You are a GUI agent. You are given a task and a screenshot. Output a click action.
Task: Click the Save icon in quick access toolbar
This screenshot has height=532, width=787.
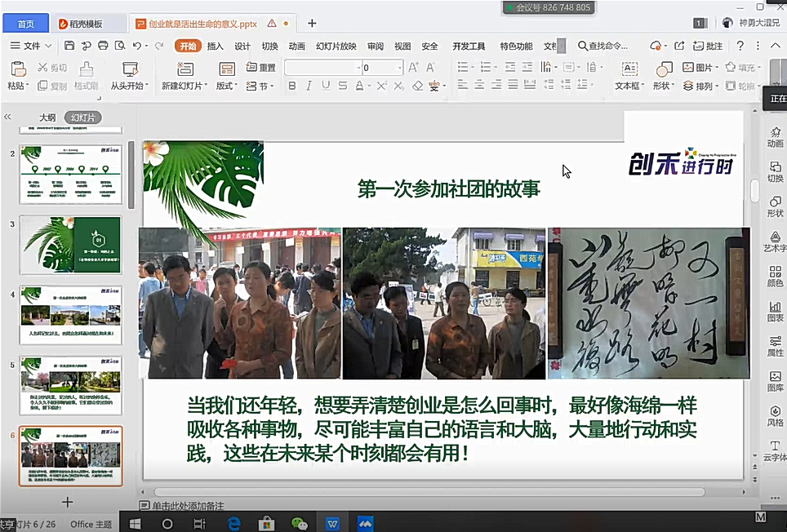(69, 46)
